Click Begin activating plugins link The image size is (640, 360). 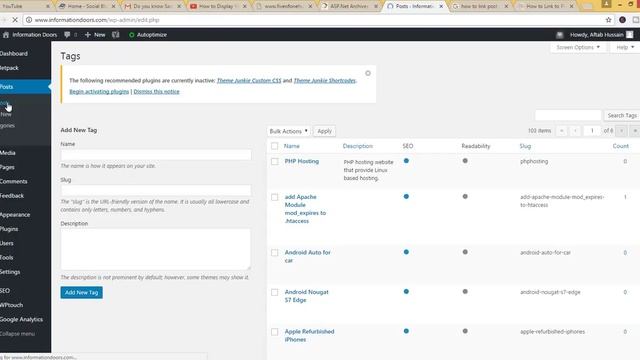coord(99,91)
